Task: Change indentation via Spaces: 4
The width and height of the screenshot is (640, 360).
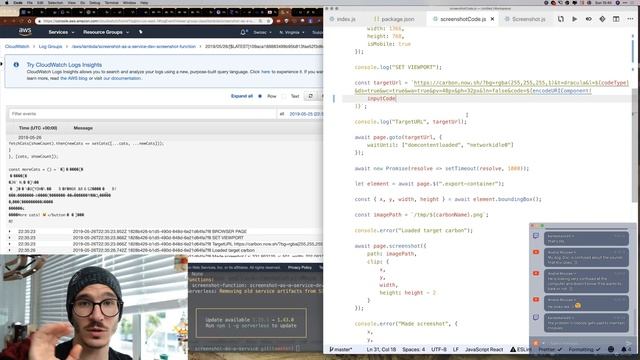Action: tap(413, 349)
